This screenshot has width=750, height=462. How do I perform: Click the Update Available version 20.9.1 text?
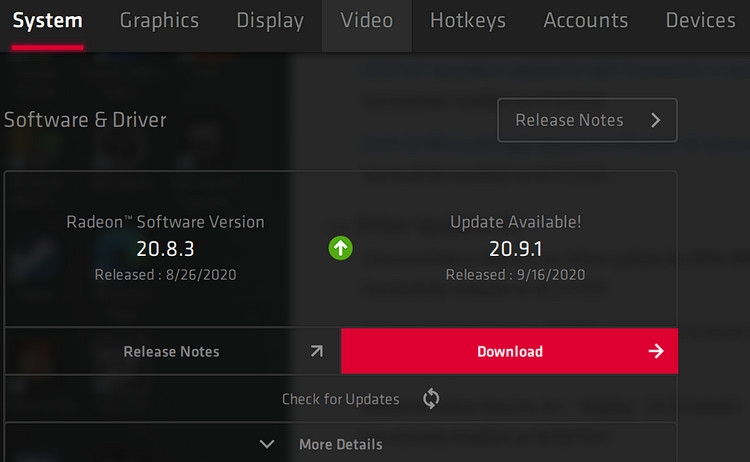point(516,249)
